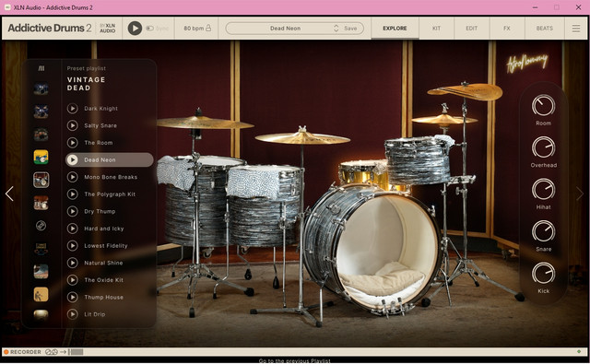Screen dimensions: 590x364
Task: Click the Save preset button
Action: click(x=350, y=29)
